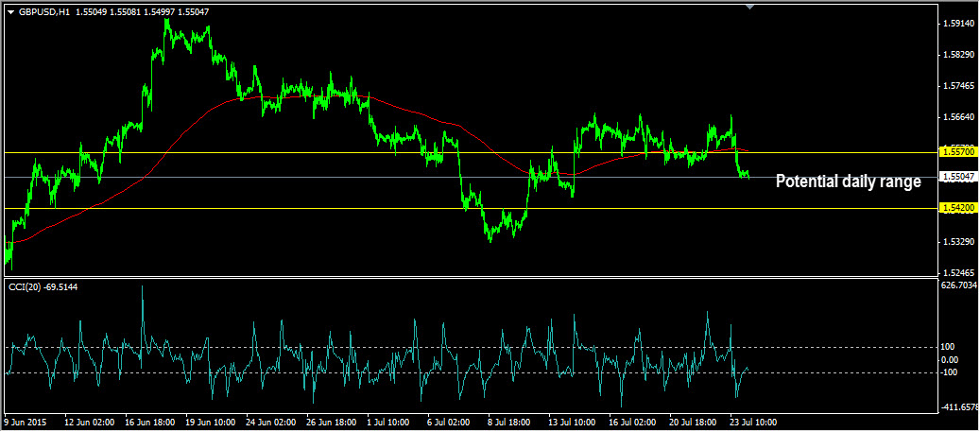Click the current price label 1.55047
The height and width of the screenshot is (432, 980).
pos(958,178)
